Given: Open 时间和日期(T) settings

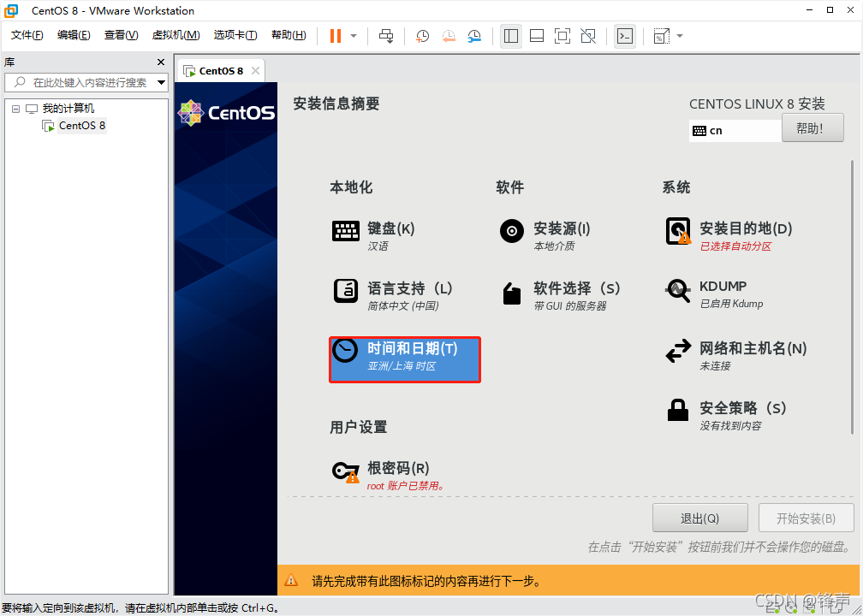Looking at the screenshot, I should click(x=404, y=359).
